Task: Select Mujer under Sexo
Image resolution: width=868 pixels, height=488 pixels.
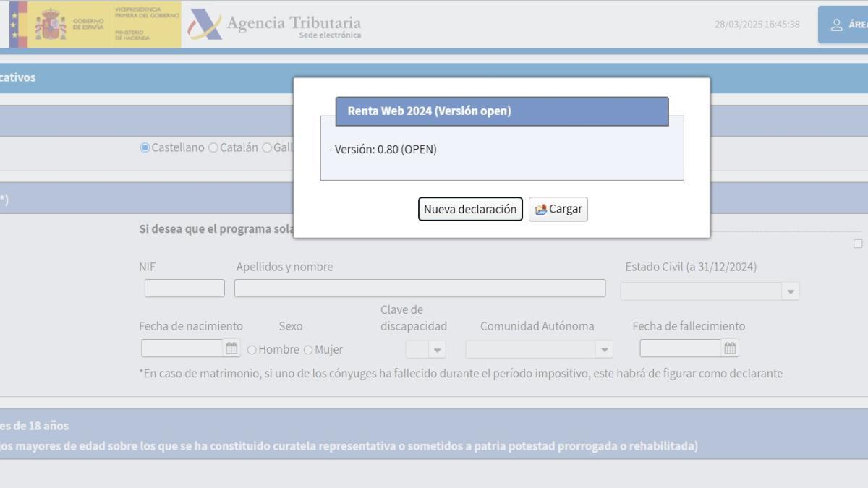Action: [310, 349]
